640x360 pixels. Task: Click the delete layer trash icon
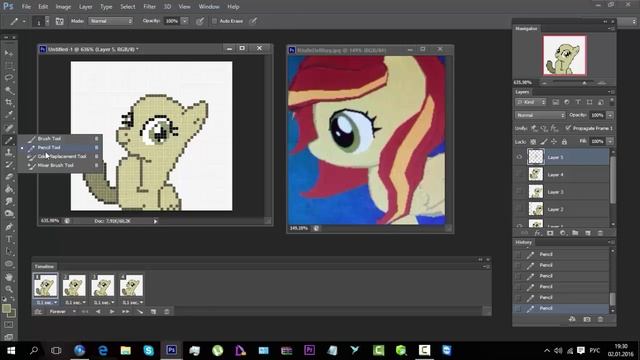tap(600, 233)
